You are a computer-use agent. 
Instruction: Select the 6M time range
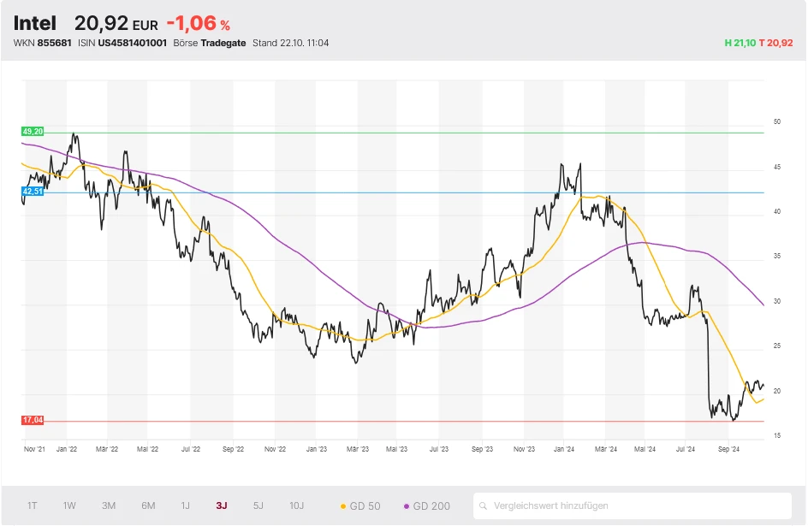[x=148, y=505]
